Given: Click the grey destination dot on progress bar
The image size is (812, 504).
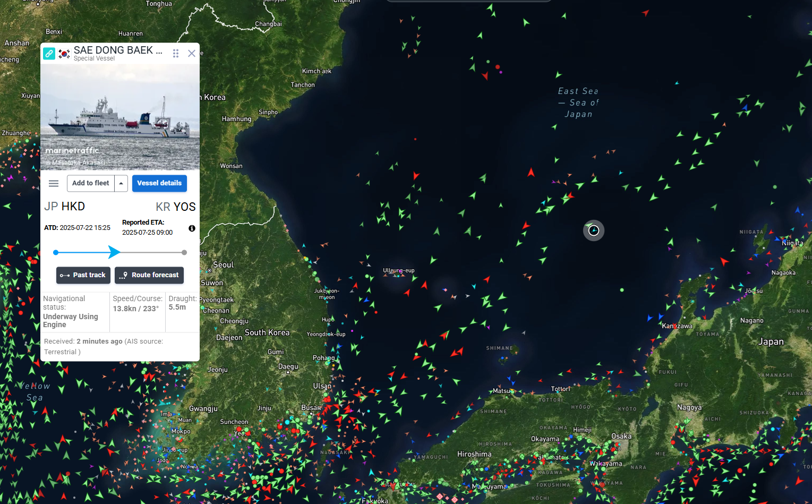Looking at the screenshot, I should (x=184, y=253).
